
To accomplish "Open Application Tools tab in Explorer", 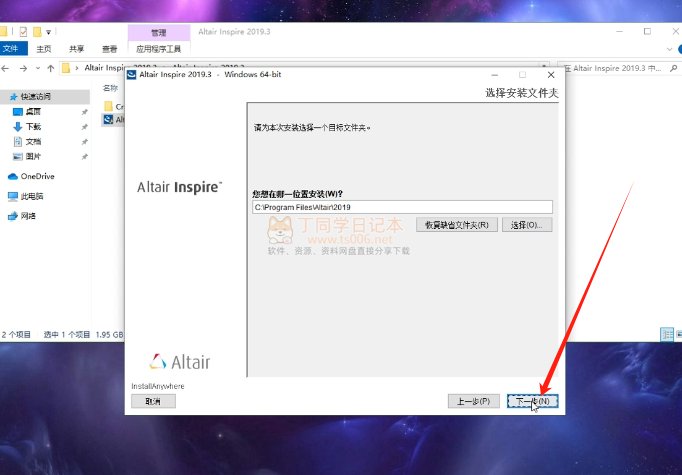I will (x=159, y=49).
